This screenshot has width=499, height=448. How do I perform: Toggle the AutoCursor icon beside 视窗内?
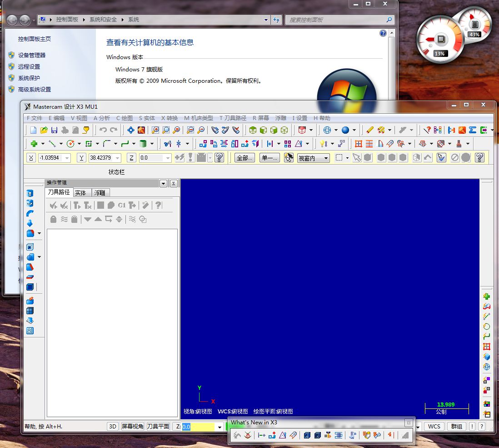[289, 158]
